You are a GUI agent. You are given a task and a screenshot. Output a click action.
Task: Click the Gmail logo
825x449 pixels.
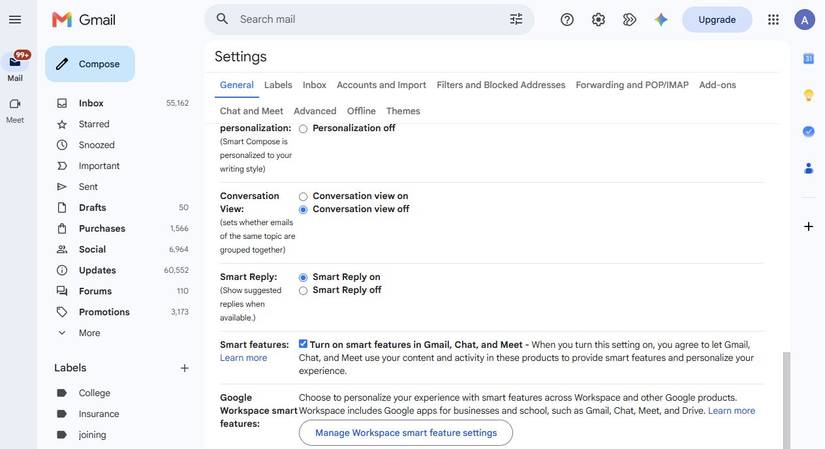84,19
